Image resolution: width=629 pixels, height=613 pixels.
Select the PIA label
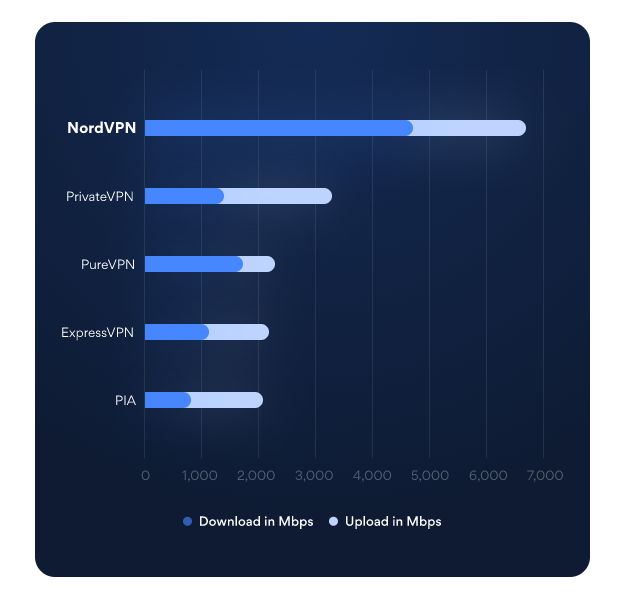click(125, 400)
